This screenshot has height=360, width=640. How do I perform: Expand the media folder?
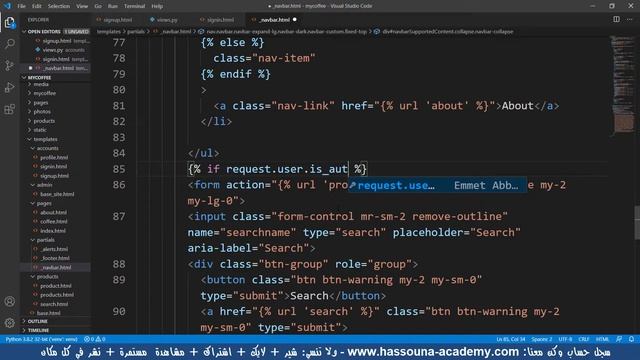(x=41, y=84)
